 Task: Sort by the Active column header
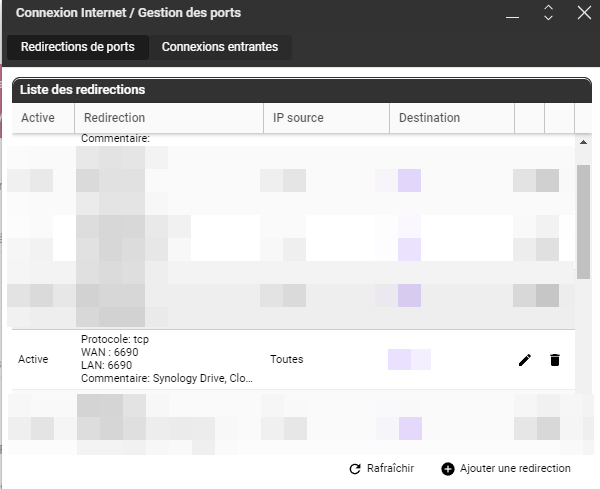click(x=38, y=118)
